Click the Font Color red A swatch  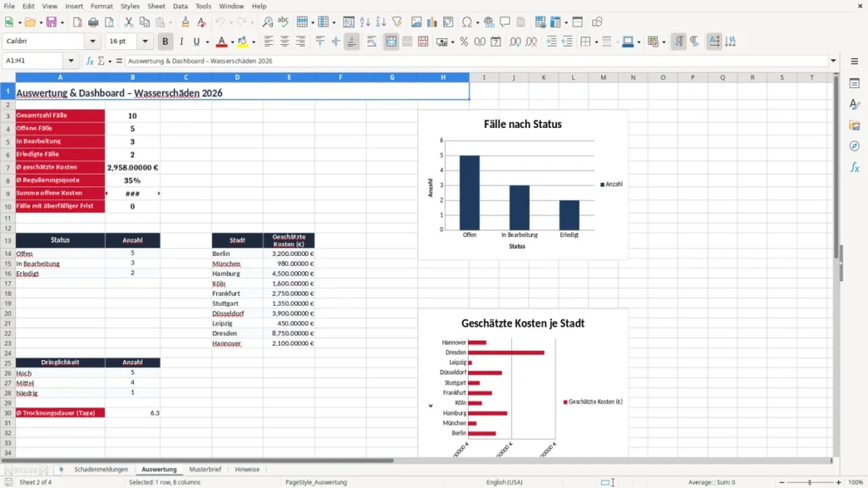point(221,42)
